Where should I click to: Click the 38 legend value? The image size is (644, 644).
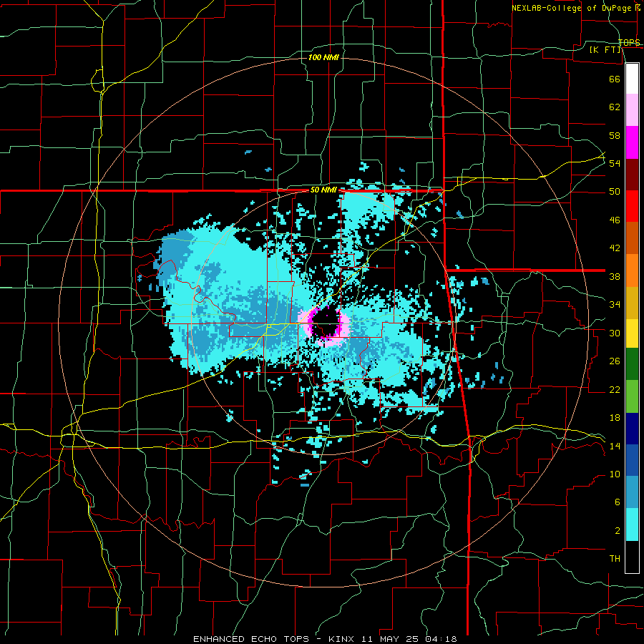pos(615,276)
